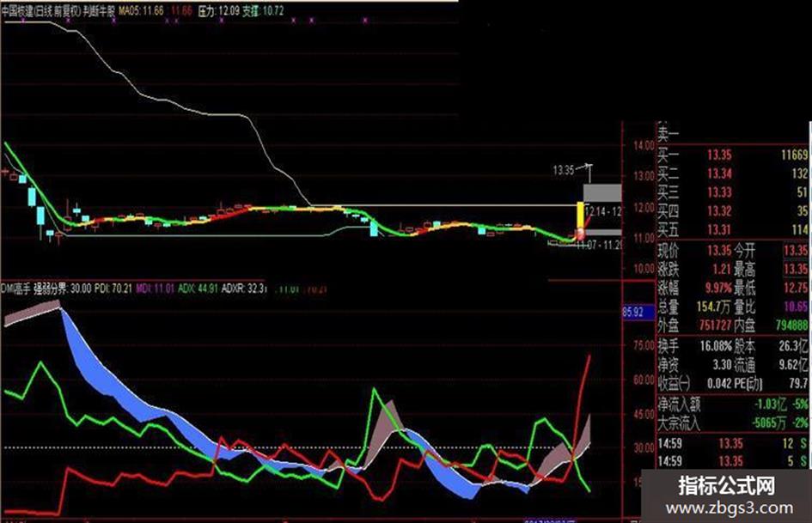This screenshot has width=812, height=523.
Task: Click the 60.00 DMI axis label
Action: click(x=644, y=380)
